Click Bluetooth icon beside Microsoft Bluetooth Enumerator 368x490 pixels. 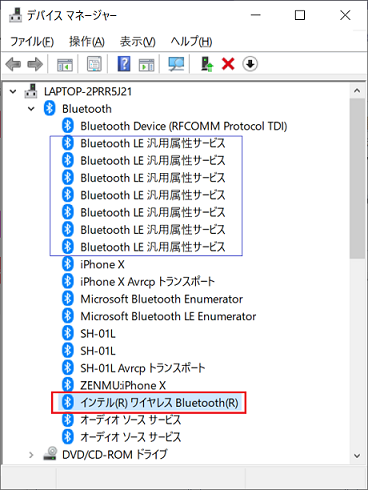68,299
